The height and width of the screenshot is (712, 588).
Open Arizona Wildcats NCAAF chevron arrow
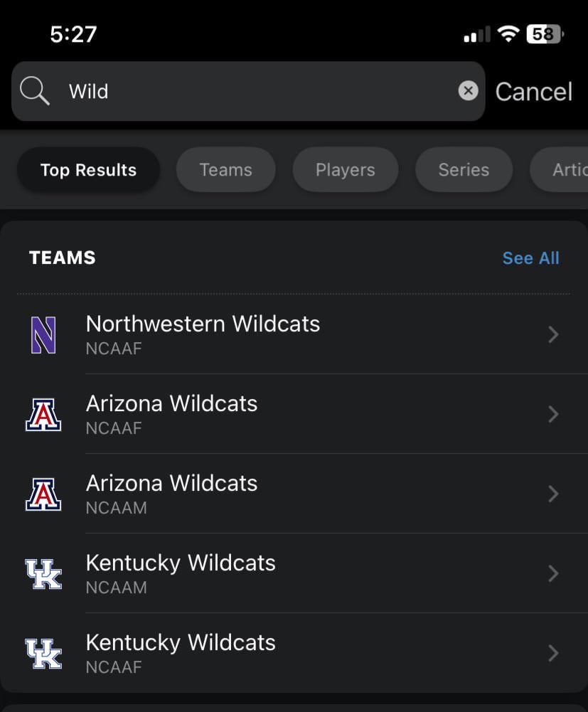[x=553, y=415]
